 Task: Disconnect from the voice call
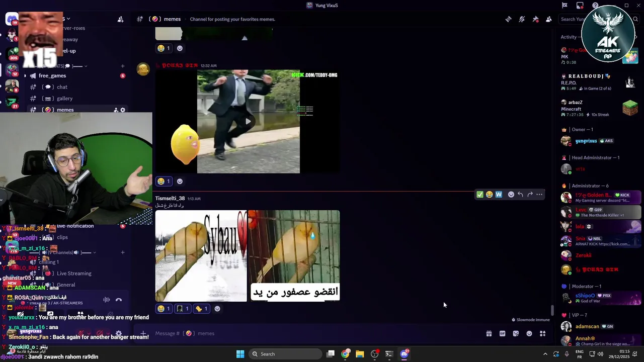click(119, 300)
